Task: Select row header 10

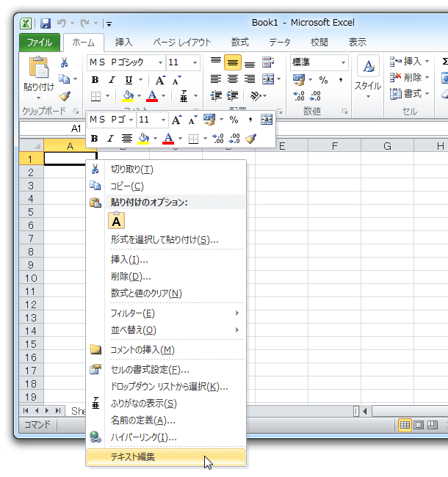Action: (x=32, y=278)
